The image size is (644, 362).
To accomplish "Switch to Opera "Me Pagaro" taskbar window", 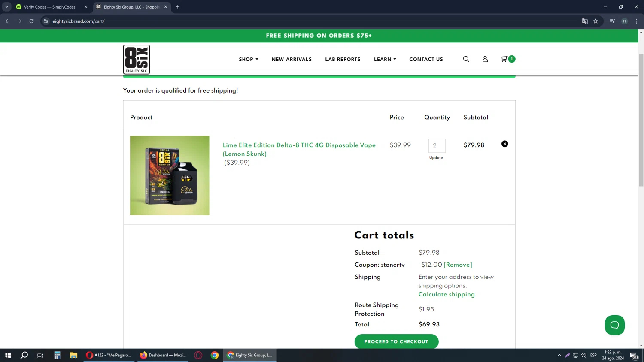I will 109,355.
